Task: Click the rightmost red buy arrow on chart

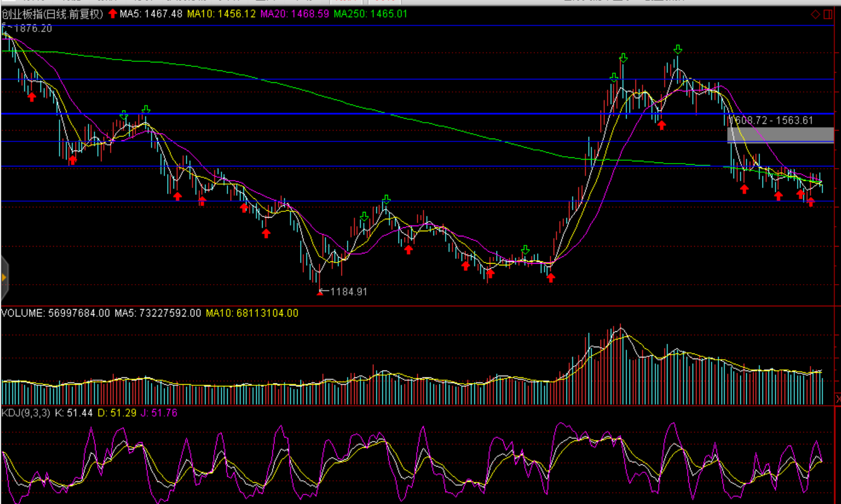Action: (810, 202)
